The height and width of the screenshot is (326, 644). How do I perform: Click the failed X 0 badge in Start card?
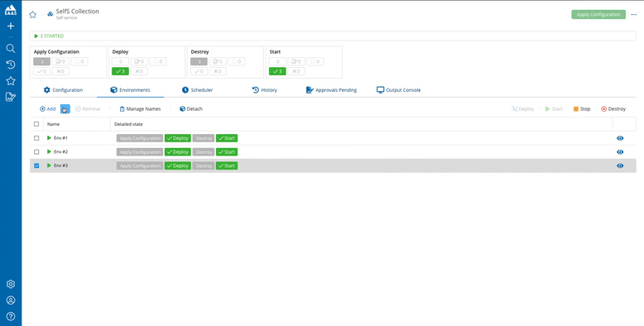(296, 71)
